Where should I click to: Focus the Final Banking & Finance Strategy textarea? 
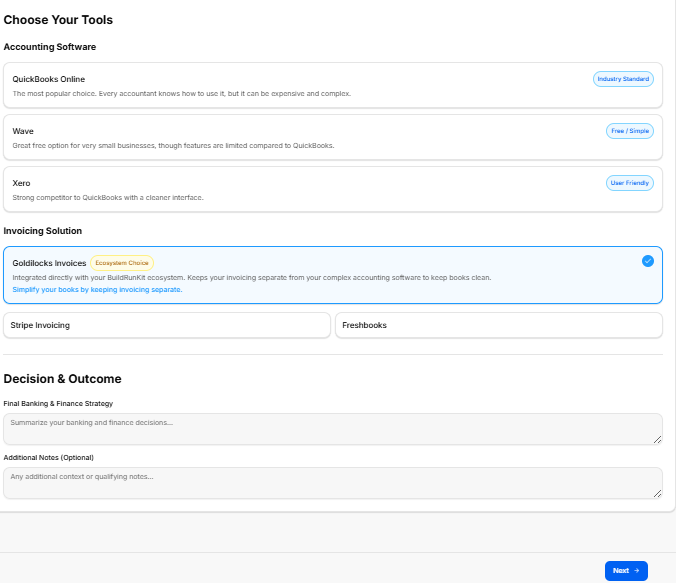[333, 429]
